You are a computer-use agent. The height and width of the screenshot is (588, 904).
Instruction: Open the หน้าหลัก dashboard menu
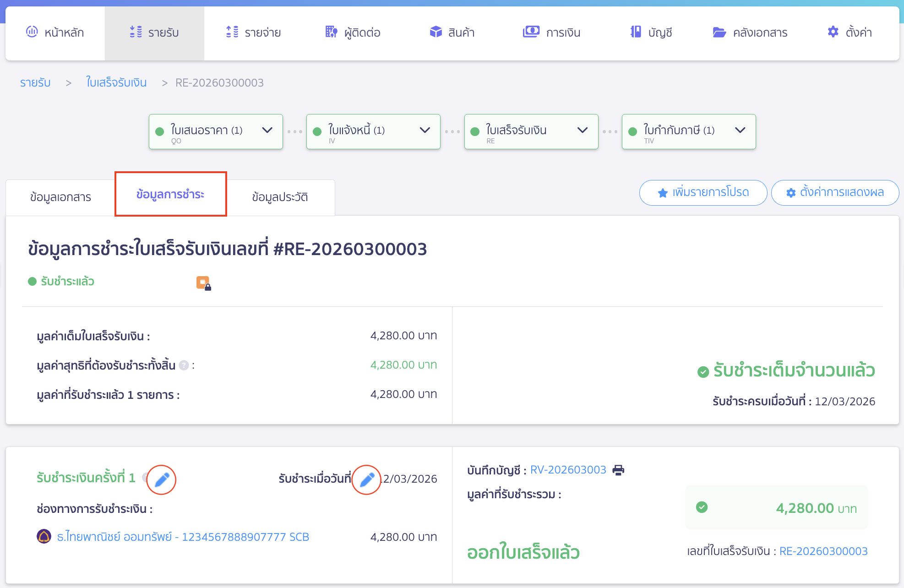55,33
